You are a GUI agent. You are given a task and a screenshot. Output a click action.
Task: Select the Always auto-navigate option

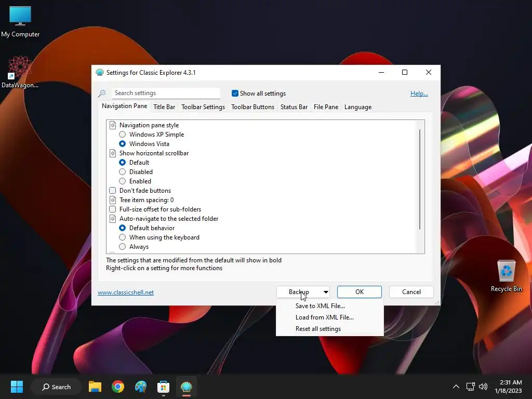tap(122, 247)
